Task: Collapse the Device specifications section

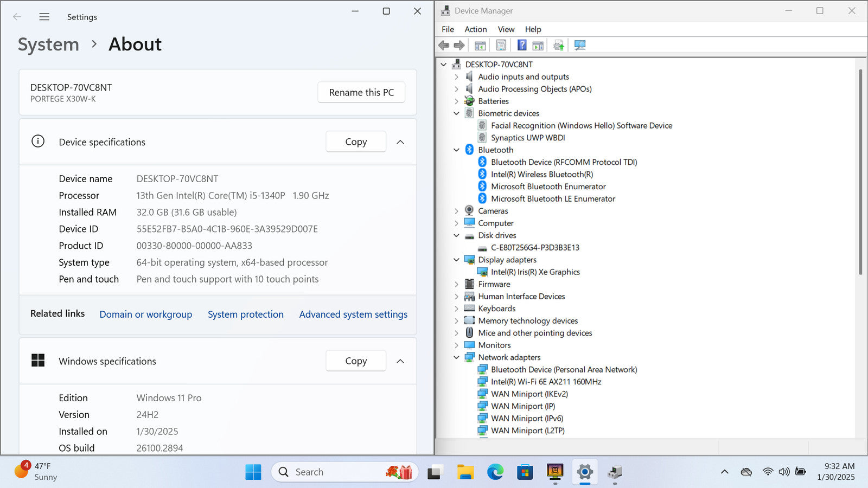Action: (400, 142)
